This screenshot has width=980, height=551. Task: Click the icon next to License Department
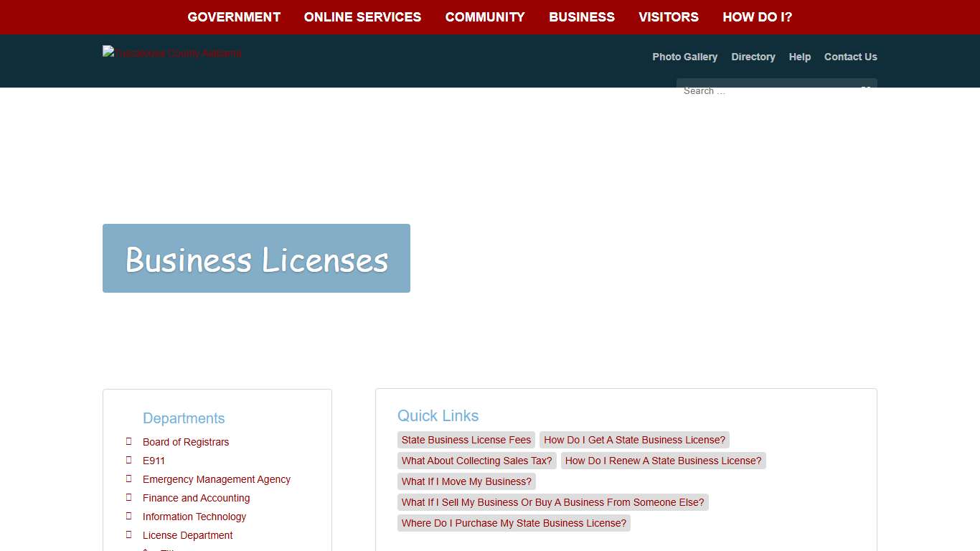130,534
